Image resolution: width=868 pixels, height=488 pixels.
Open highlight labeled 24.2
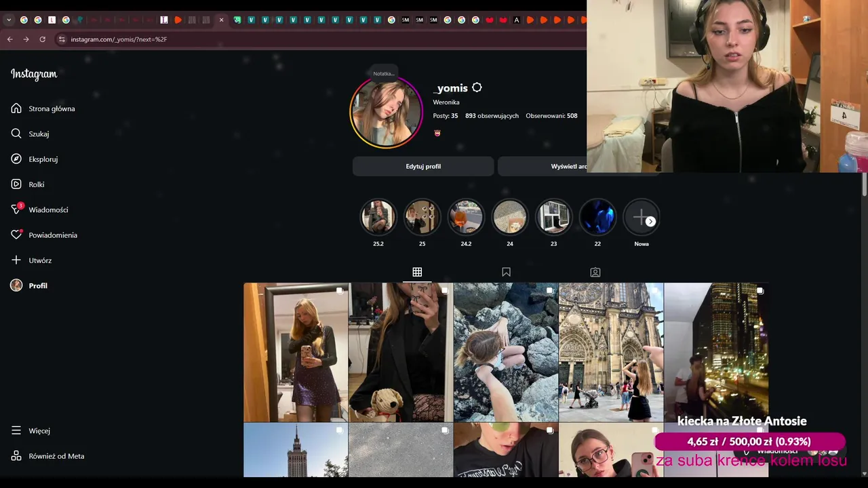click(466, 217)
